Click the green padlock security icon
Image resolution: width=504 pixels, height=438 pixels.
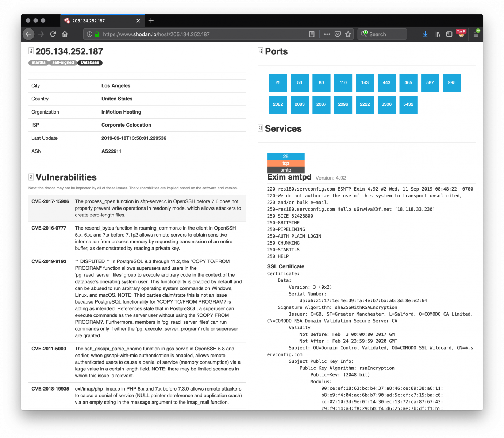tap(97, 34)
